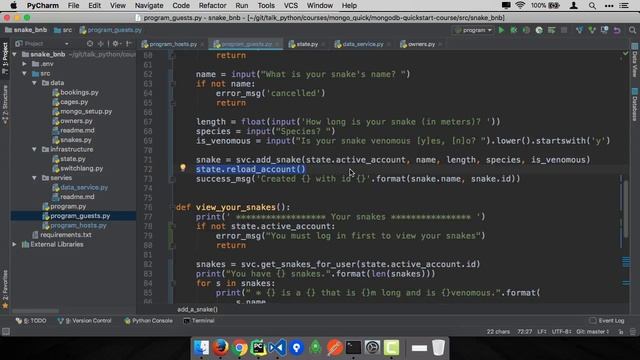Collapse the src folder

pyautogui.click(x=24, y=73)
